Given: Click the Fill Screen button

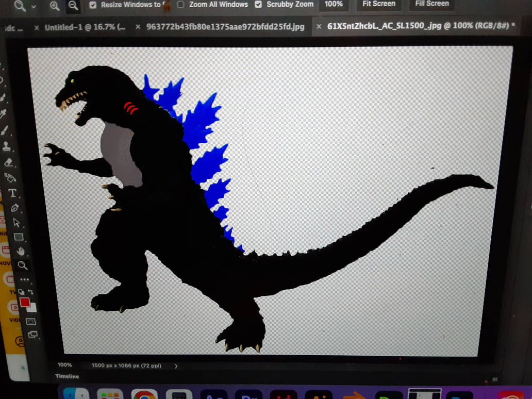Looking at the screenshot, I should click(432, 4).
